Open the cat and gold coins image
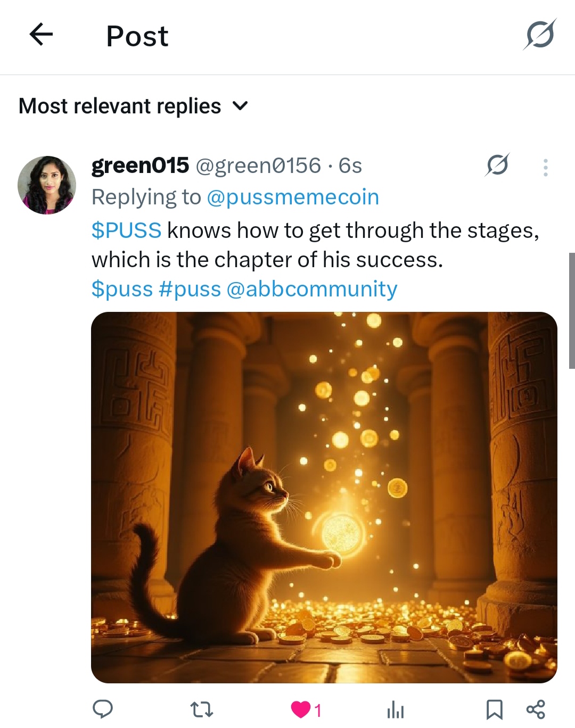Screen dimensions: 575x728 click(324, 497)
